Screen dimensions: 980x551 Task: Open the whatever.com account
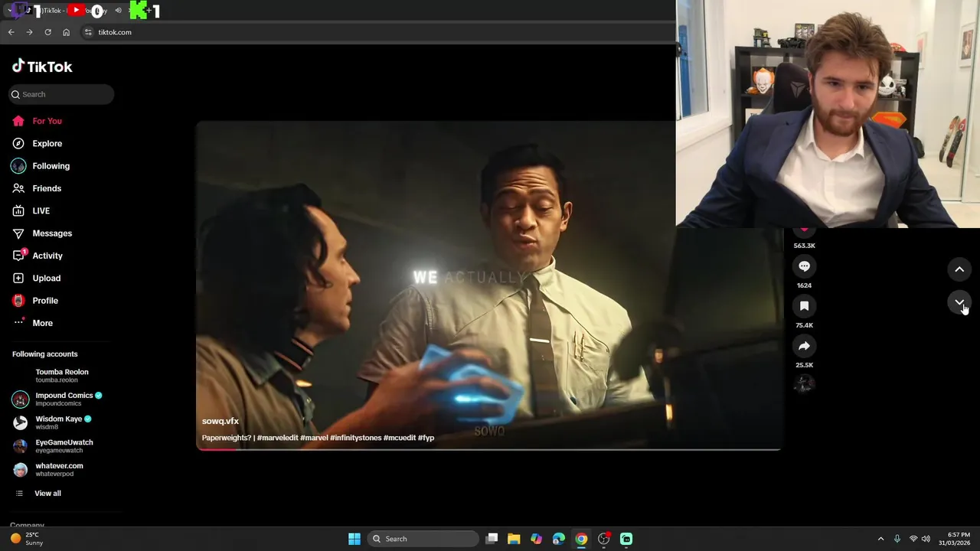[x=47, y=469]
